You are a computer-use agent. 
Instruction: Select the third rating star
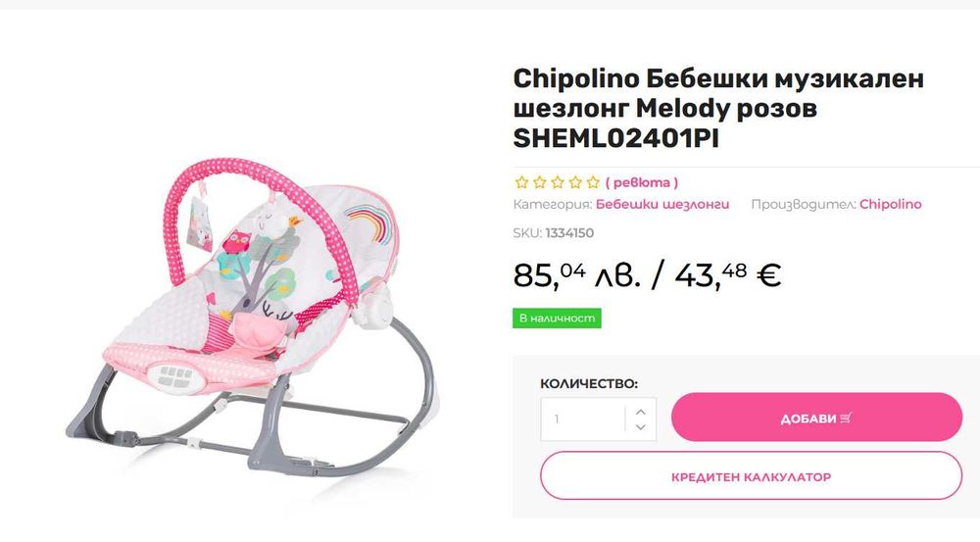pos(557,181)
